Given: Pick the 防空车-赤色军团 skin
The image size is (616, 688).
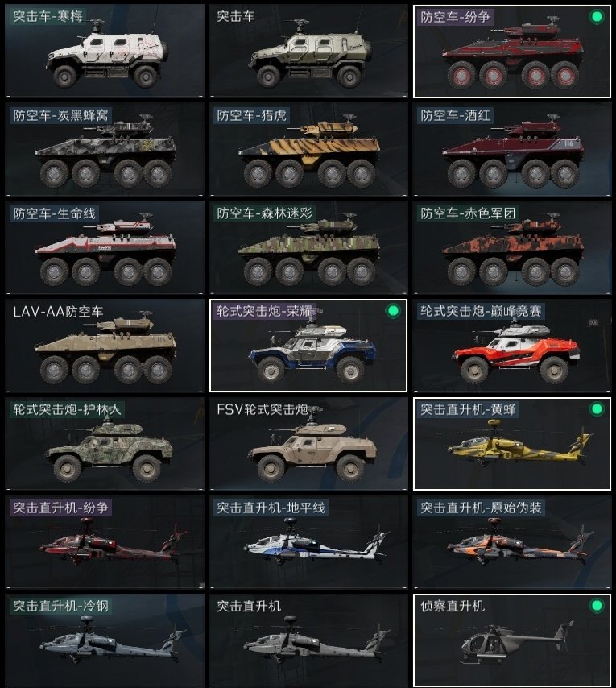Looking at the screenshot, I should [512, 247].
